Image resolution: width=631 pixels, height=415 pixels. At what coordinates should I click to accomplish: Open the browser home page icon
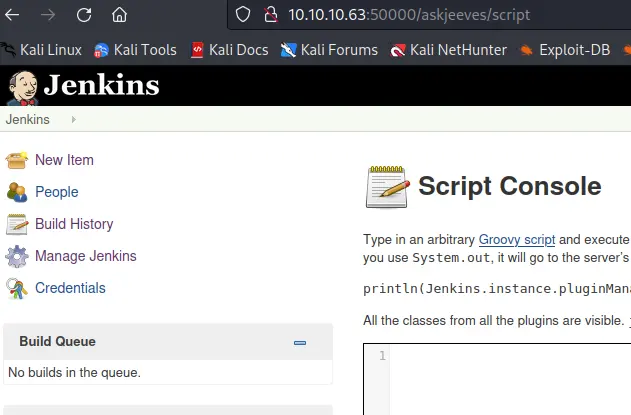tap(120, 15)
